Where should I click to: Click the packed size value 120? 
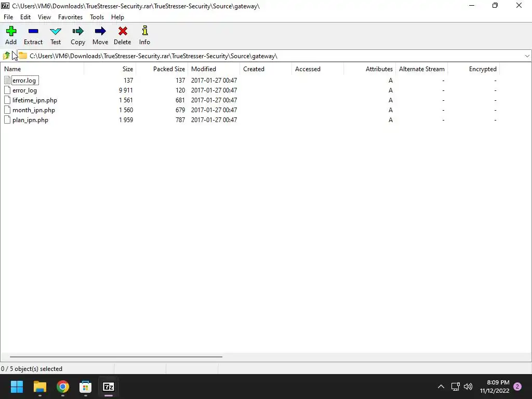180,90
